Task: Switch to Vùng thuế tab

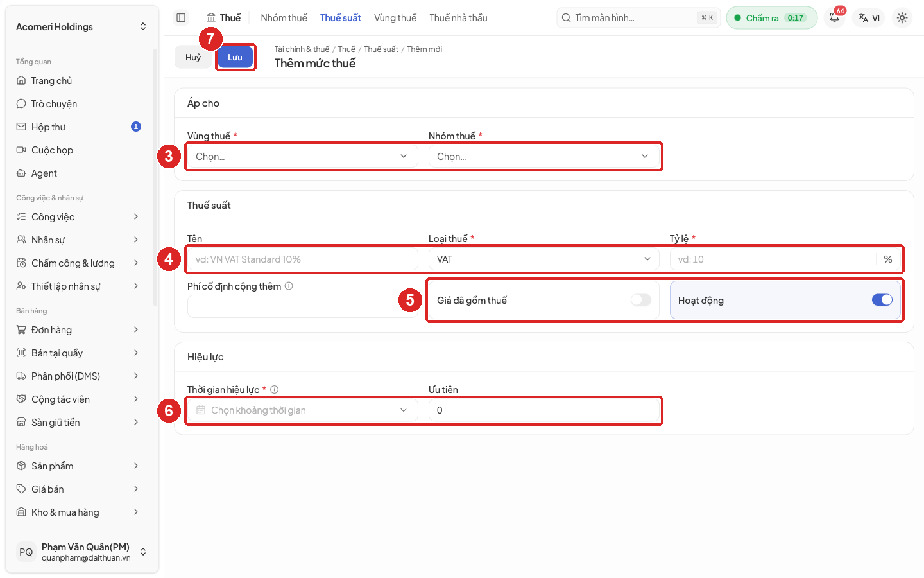Action: click(x=395, y=18)
